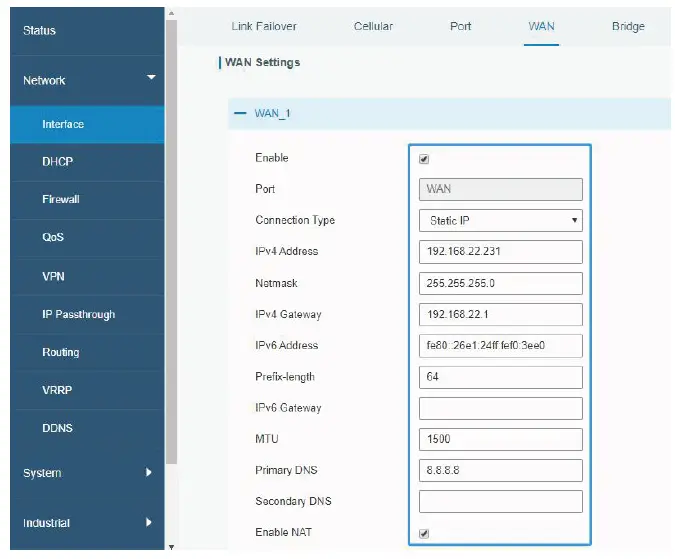Click the IPv4 Address input field
Screen dimensions: 675x559
coord(500,251)
